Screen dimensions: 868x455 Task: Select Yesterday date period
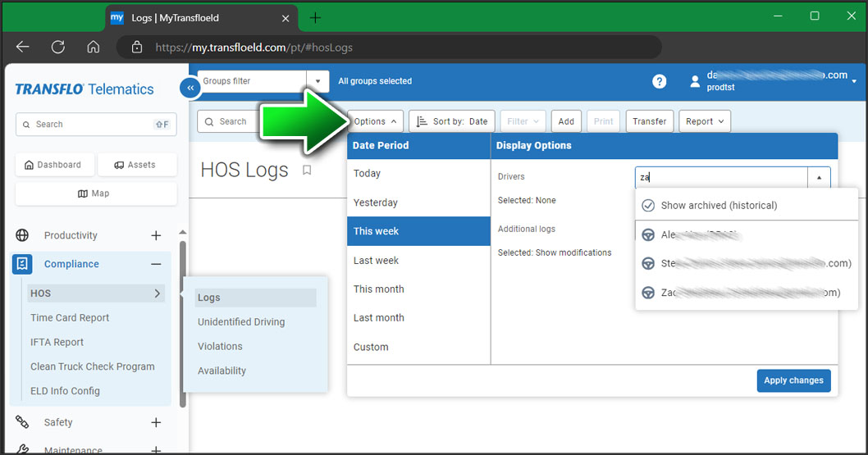coord(418,202)
